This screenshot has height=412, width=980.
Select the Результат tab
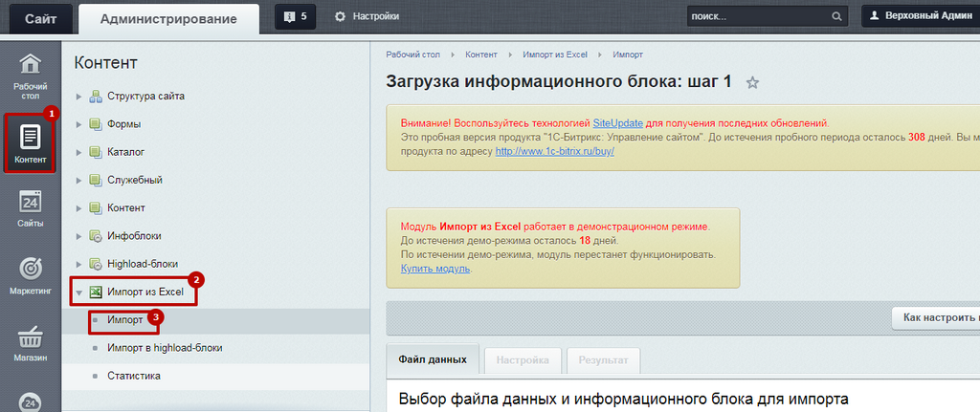click(603, 360)
